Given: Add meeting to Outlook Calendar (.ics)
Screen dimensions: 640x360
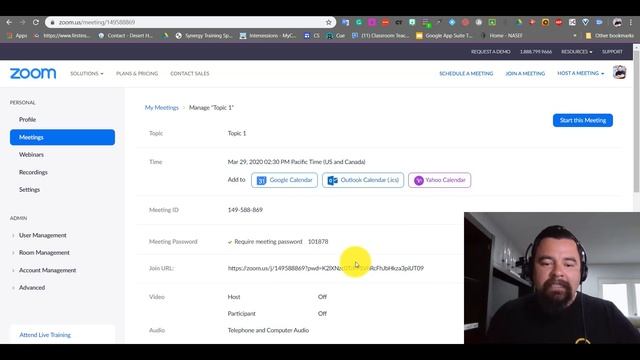Looking at the screenshot, I should click(x=363, y=180).
